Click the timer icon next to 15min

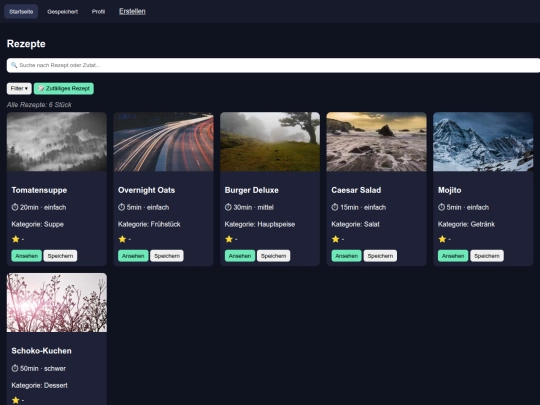335,207
